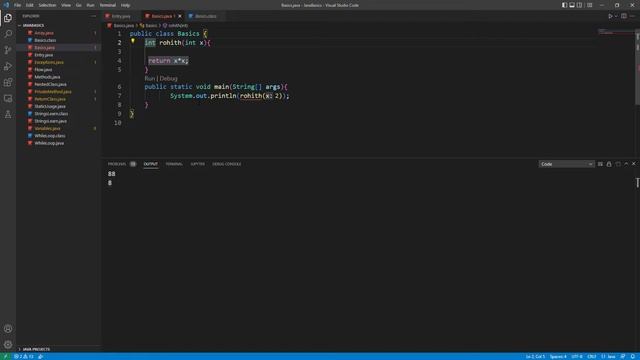640x360 pixels.
Task: Open the Manage gear settings icon
Action: coord(8,344)
